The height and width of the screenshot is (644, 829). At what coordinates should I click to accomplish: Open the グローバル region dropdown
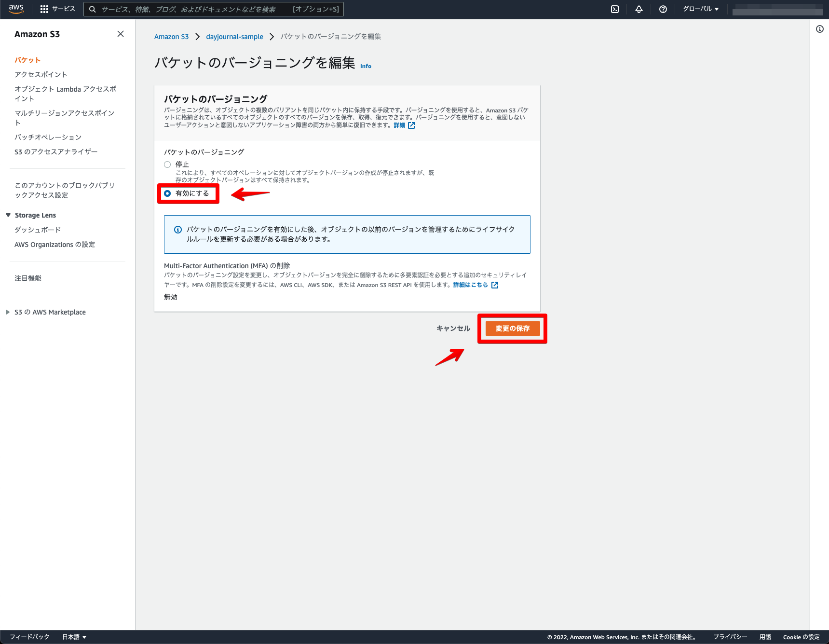click(701, 9)
